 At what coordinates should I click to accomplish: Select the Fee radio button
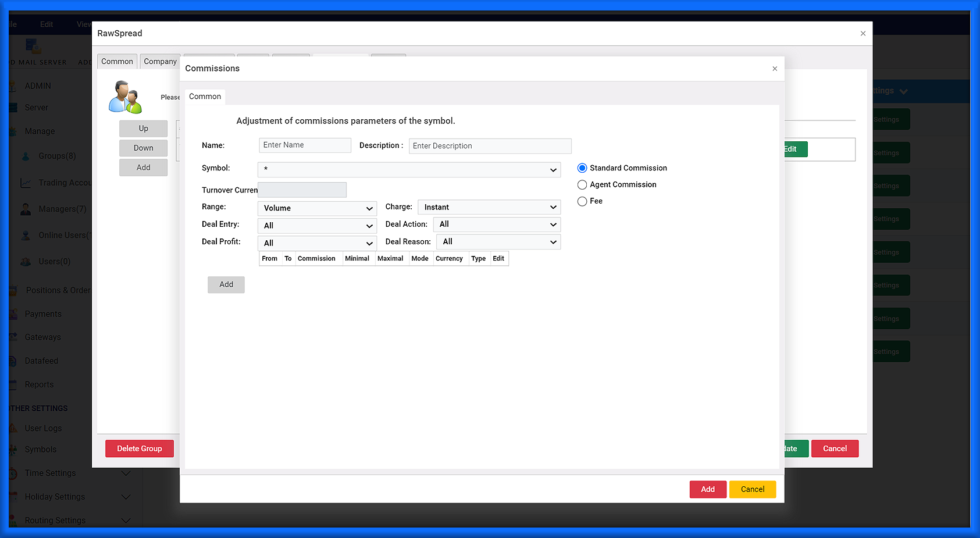click(x=582, y=201)
